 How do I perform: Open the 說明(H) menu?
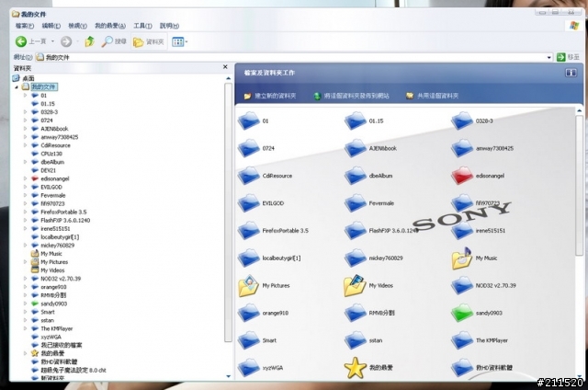pyautogui.click(x=169, y=26)
